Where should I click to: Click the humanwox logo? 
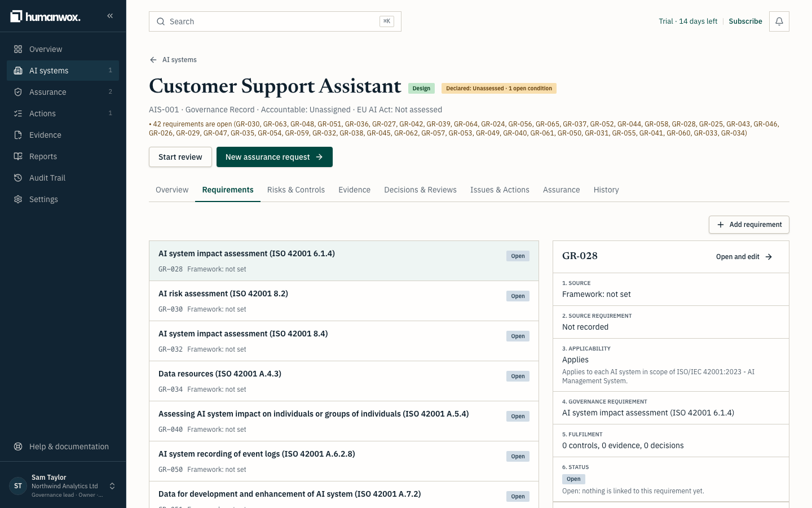[x=46, y=16]
